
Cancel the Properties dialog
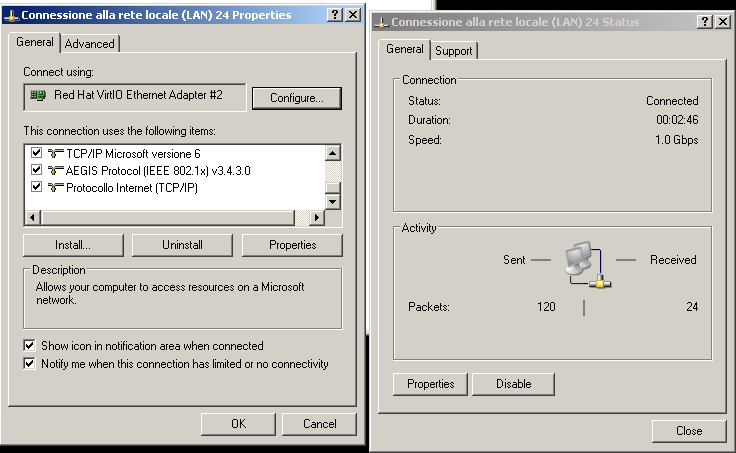[x=319, y=424]
